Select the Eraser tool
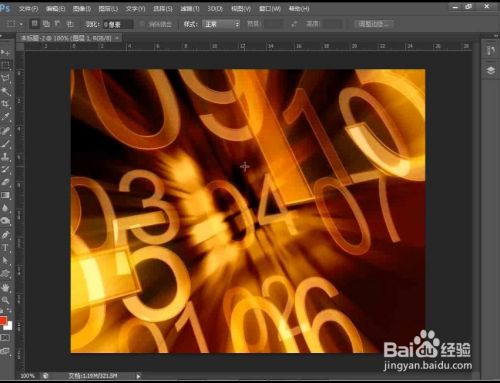 coord(5,182)
